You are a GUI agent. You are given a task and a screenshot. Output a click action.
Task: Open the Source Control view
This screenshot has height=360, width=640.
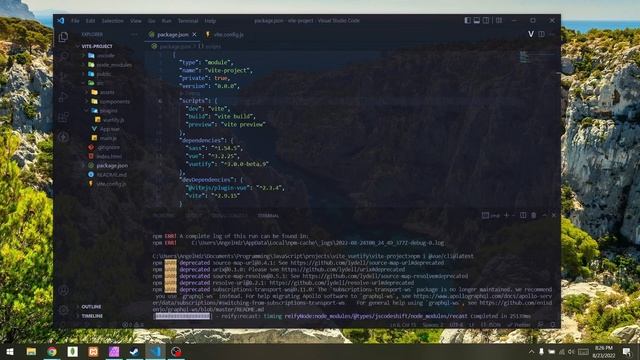coord(63,77)
